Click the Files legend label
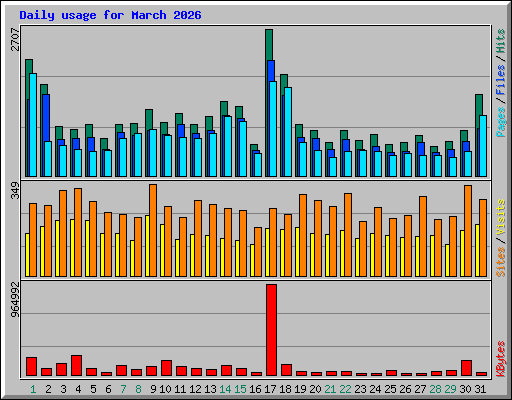Viewport: 512px width, 400px height. [x=501, y=79]
